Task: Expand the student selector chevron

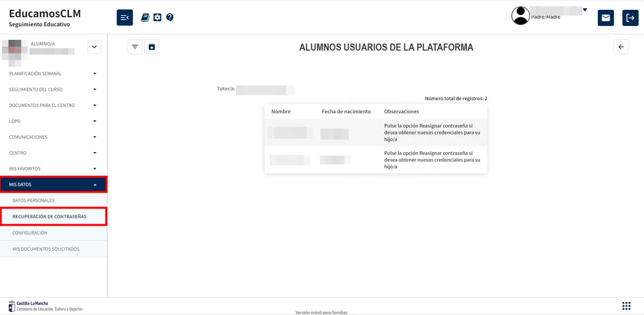Action: tap(94, 47)
